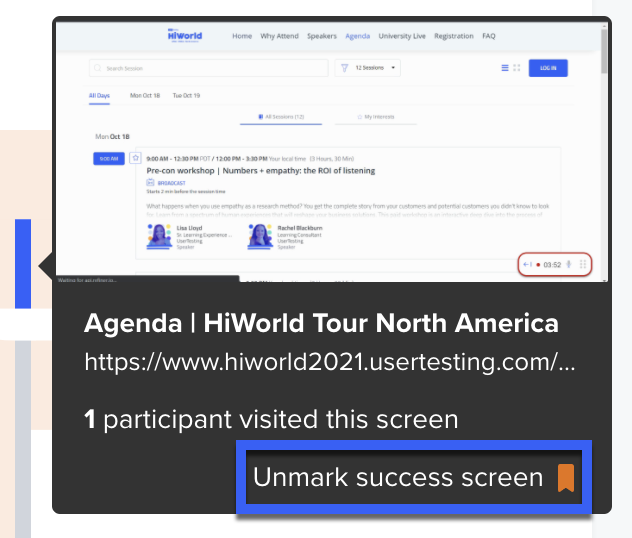The height and width of the screenshot is (538, 632).
Task: Open the FAQ nav item
Action: [489, 36]
